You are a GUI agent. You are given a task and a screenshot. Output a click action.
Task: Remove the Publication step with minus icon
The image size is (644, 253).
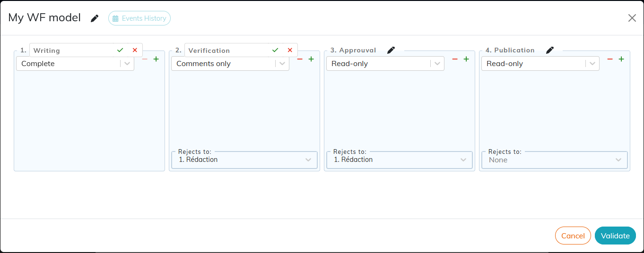click(610, 59)
